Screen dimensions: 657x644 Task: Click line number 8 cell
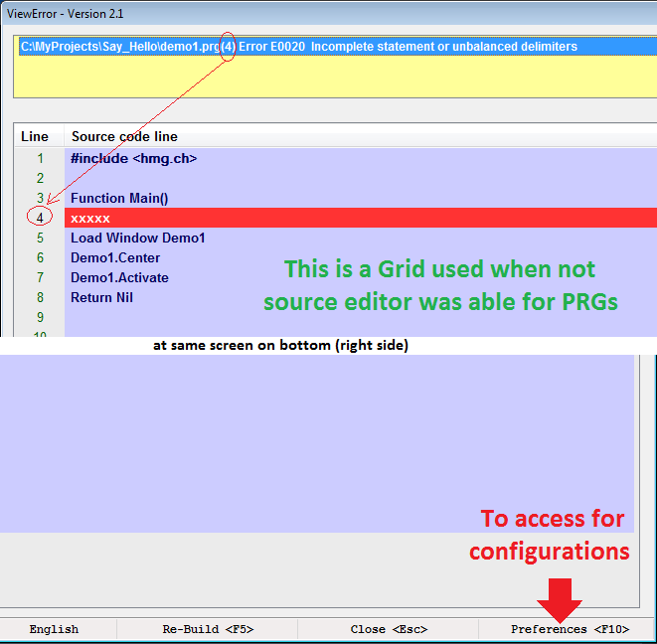(40, 297)
